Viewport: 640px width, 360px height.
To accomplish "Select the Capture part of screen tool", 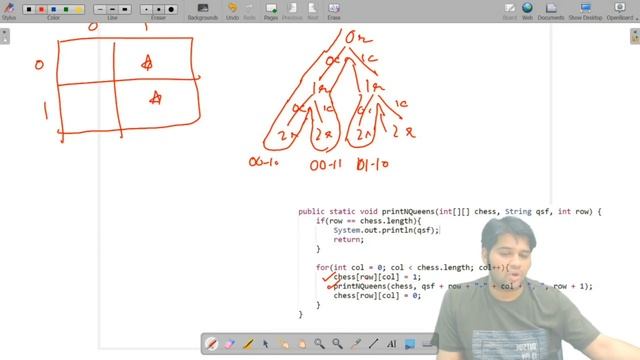I will point(409,344).
